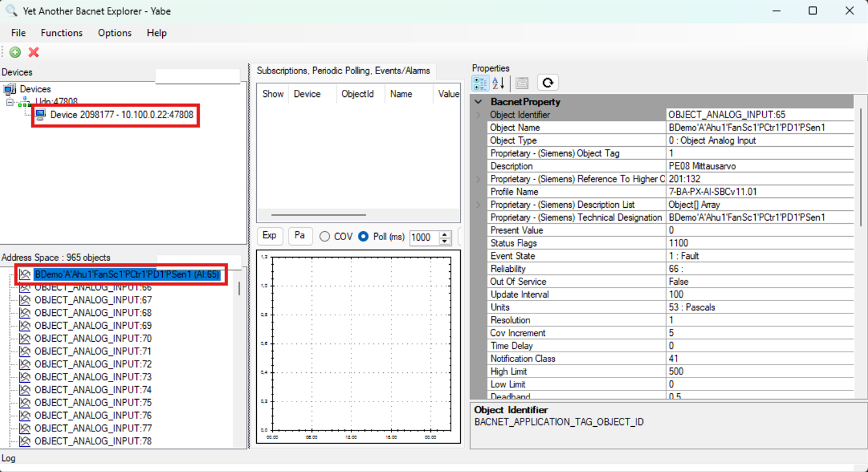Click the Show column header
The width and height of the screenshot is (868, 472).
pyautogui.click(x=273, y=94)
